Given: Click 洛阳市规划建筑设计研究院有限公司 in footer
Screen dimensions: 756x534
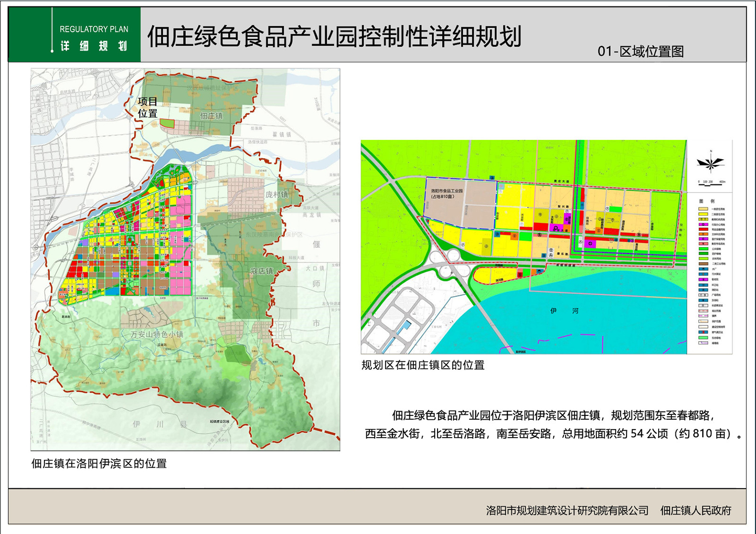Looking at the screenshot, I should [567, 510].
